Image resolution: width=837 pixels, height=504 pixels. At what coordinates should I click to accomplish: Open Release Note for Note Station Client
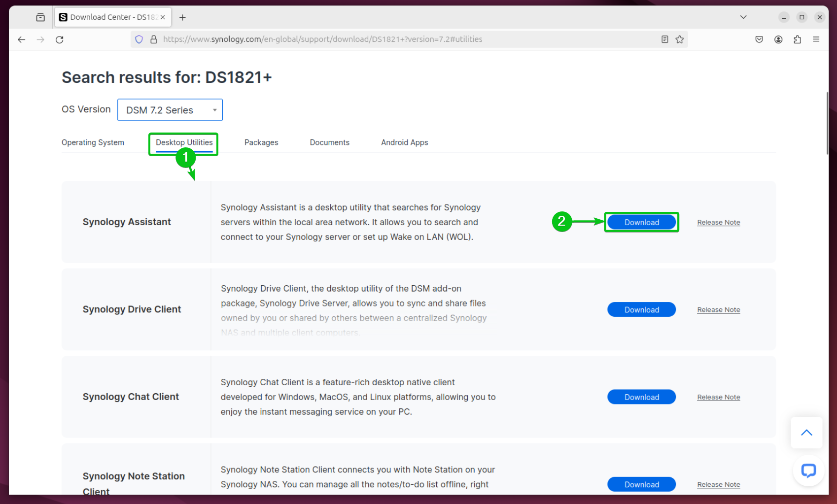[x=719, y=485]
